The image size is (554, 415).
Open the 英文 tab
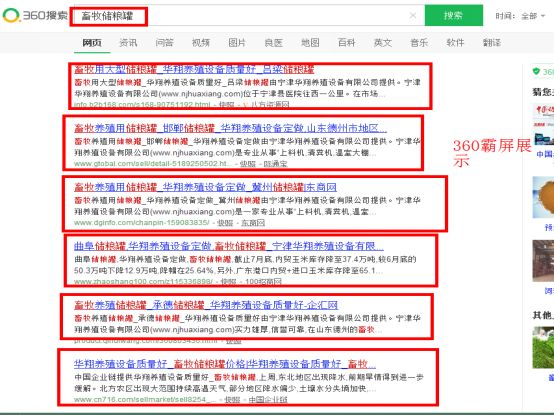(x=383, y=43)
